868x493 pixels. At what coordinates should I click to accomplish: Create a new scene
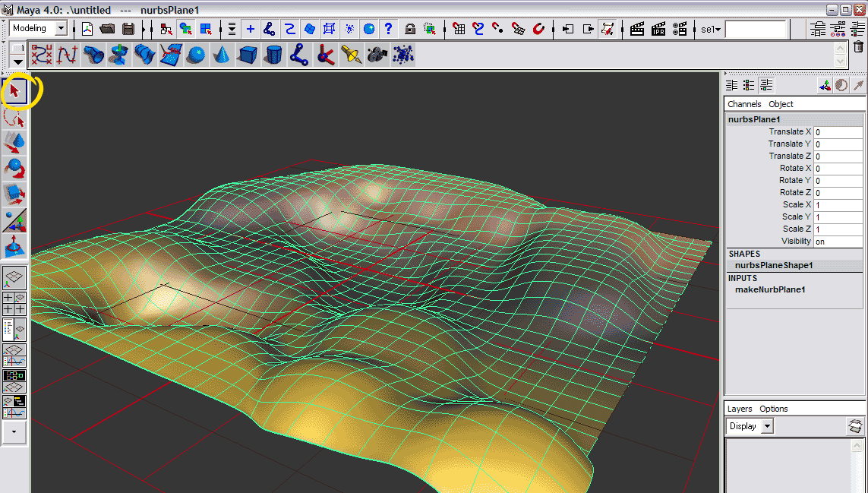[87, 29]
